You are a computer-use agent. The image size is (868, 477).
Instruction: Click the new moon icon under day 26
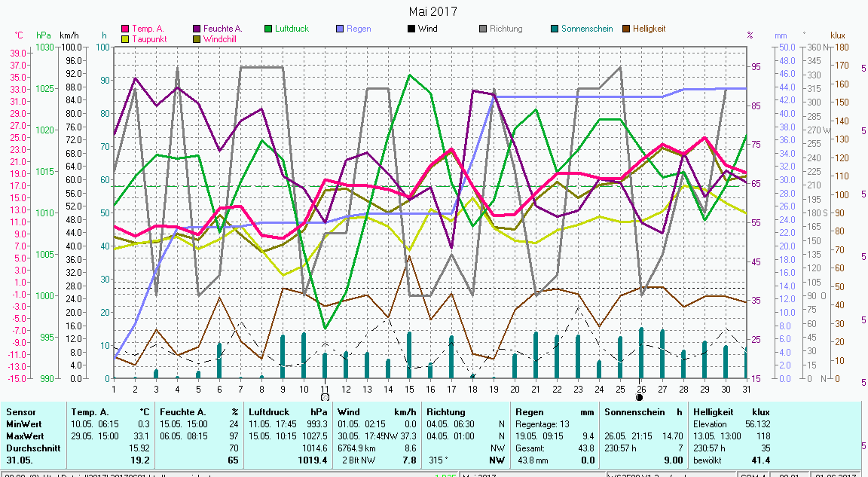[640, 396]
